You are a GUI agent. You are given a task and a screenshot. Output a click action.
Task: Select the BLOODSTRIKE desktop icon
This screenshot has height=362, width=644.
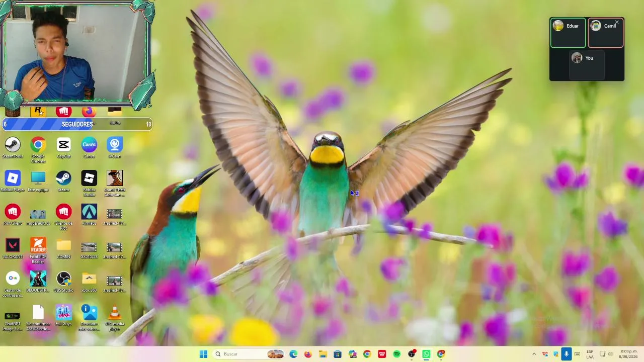tap(38, 282)
